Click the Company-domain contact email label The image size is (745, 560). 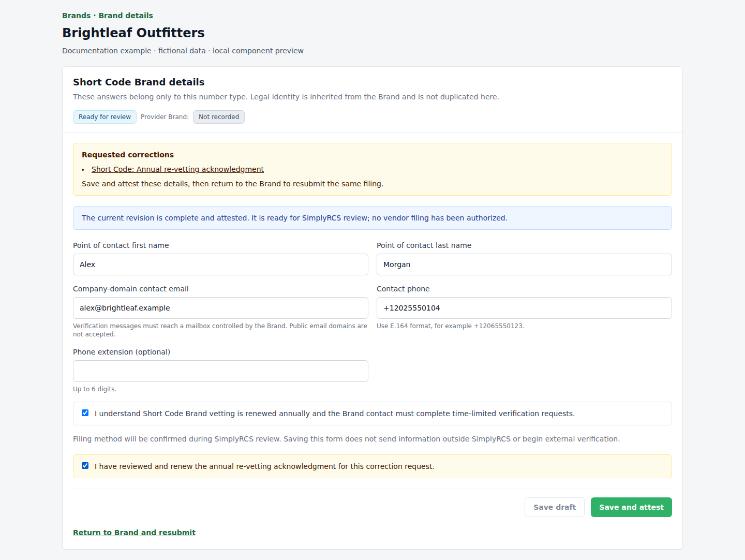(x=131, y=289)
